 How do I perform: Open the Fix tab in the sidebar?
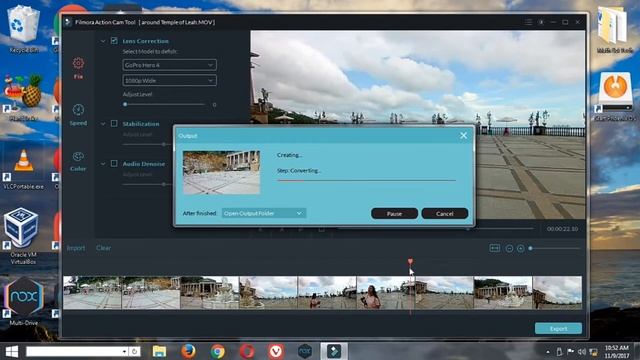[x=78, y=68]
